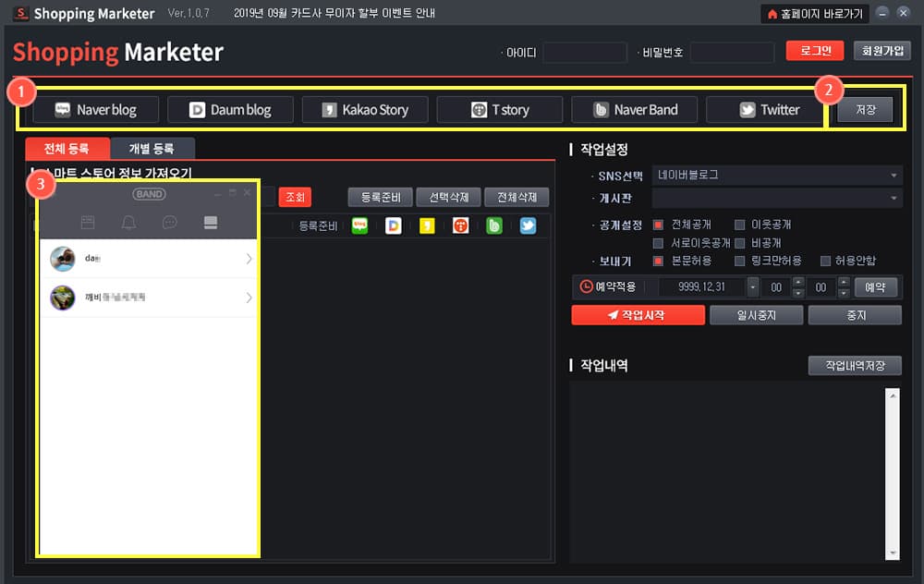Click the Shopping Marketer S app icon

20,13
